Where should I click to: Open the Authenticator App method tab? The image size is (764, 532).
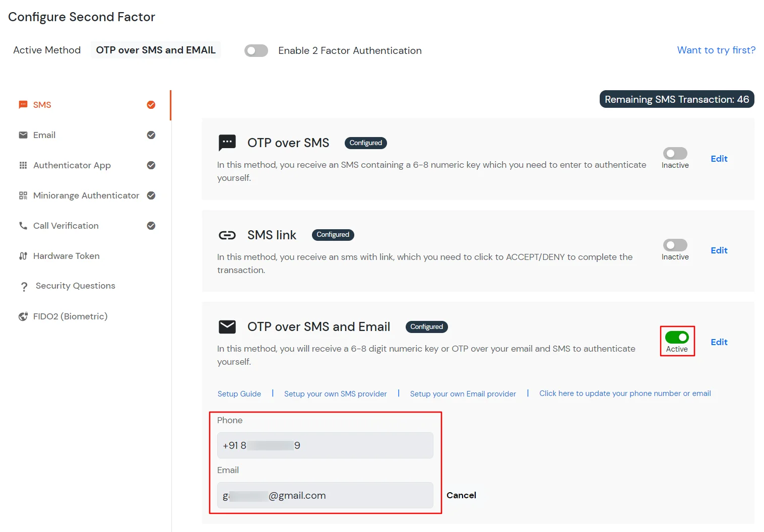pyautogui.click(x=72, y=165)
